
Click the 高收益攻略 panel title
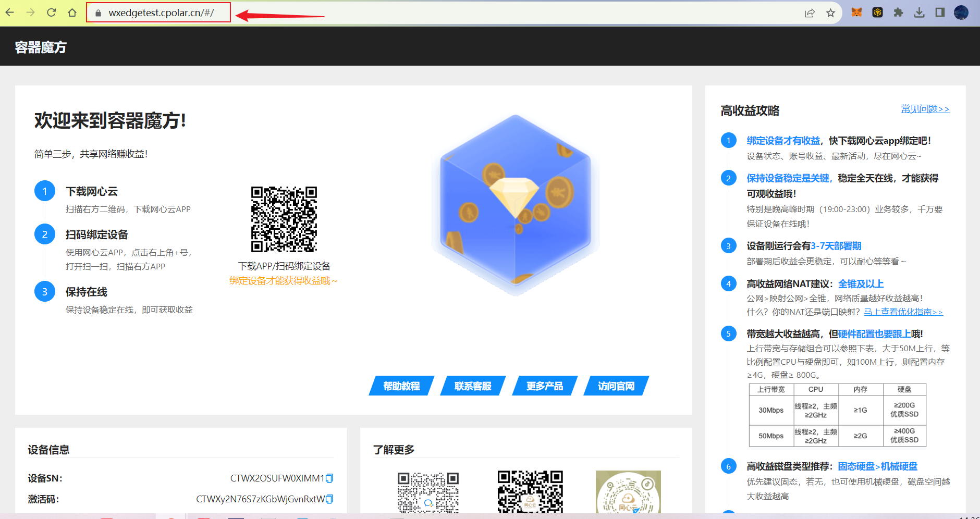click(750, 110)
